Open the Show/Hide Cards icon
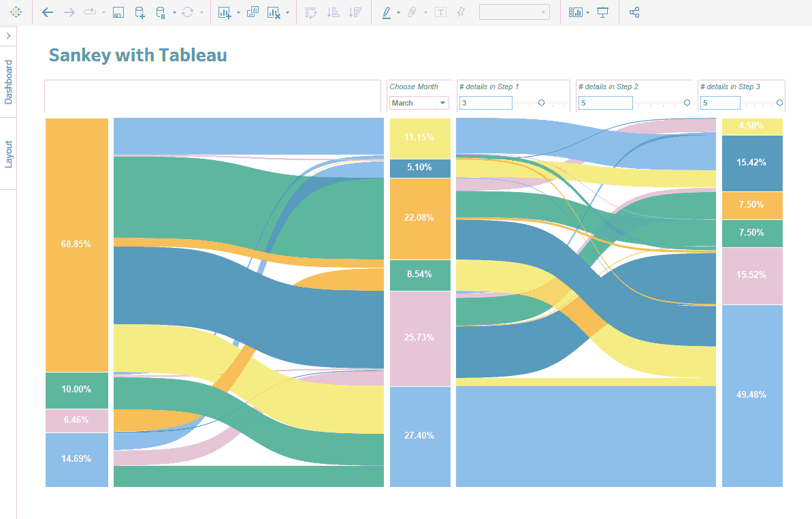Screen dimensions: 812x519 [x=576, y=12]
